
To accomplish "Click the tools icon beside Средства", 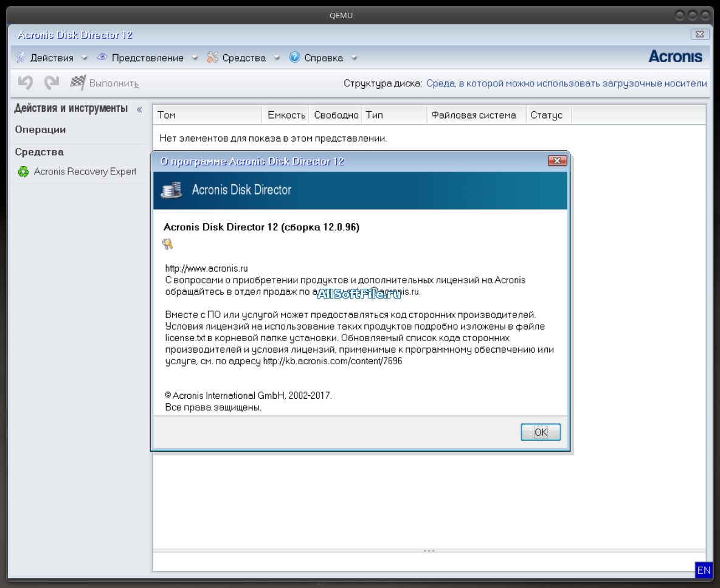I will tap(212, 57).
